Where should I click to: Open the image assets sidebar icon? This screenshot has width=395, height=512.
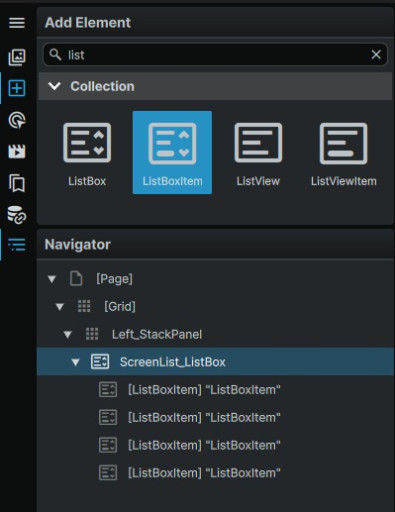(x=17, y=57)
